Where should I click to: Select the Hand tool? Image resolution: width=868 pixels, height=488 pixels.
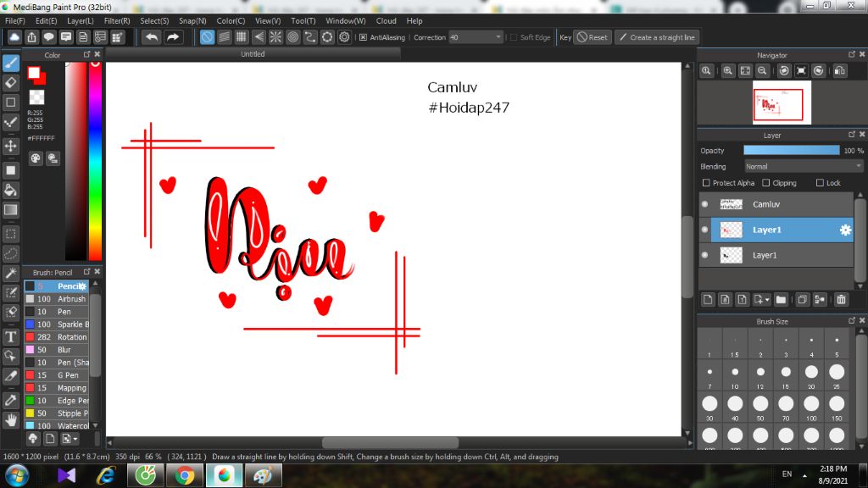coord(10,420)
